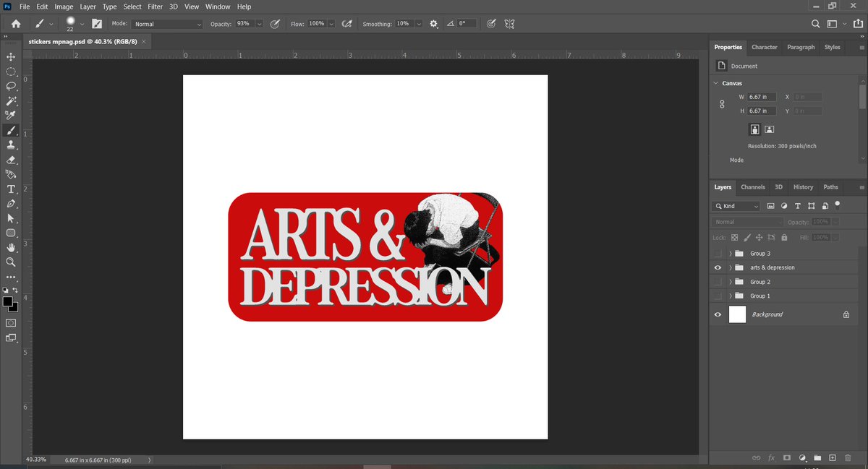The width and height of the screenshot is (868, 469).
Task: Set canvas to landscape orientation
Action: (769, 129)
